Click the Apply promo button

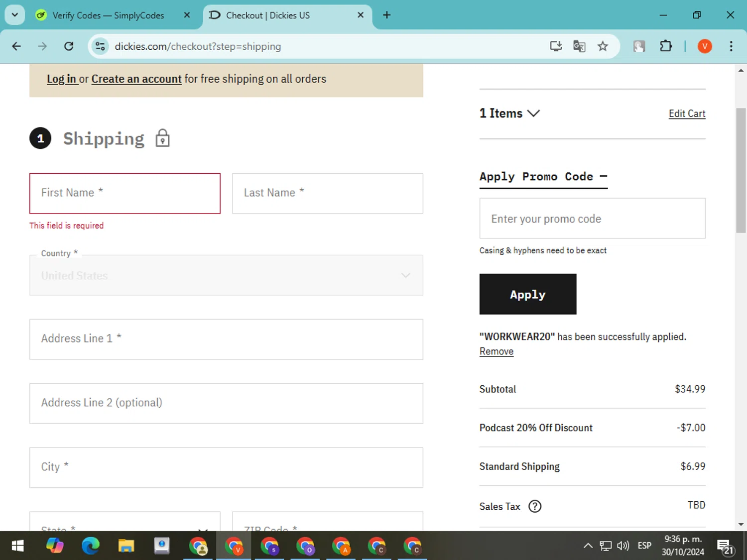[528, 294]
